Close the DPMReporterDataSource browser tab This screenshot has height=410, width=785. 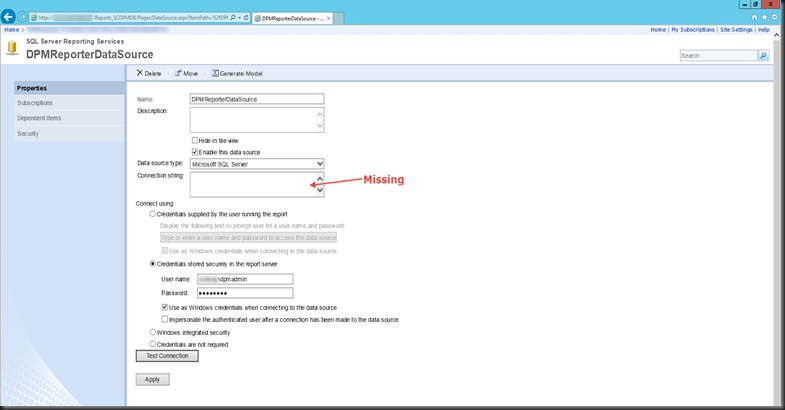(328, 19)
